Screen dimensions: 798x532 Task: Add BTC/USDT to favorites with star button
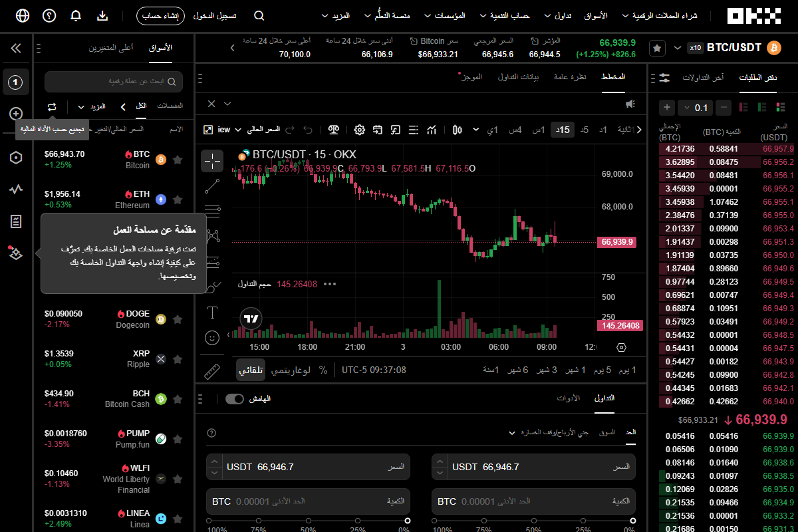(x=657, y=48)
